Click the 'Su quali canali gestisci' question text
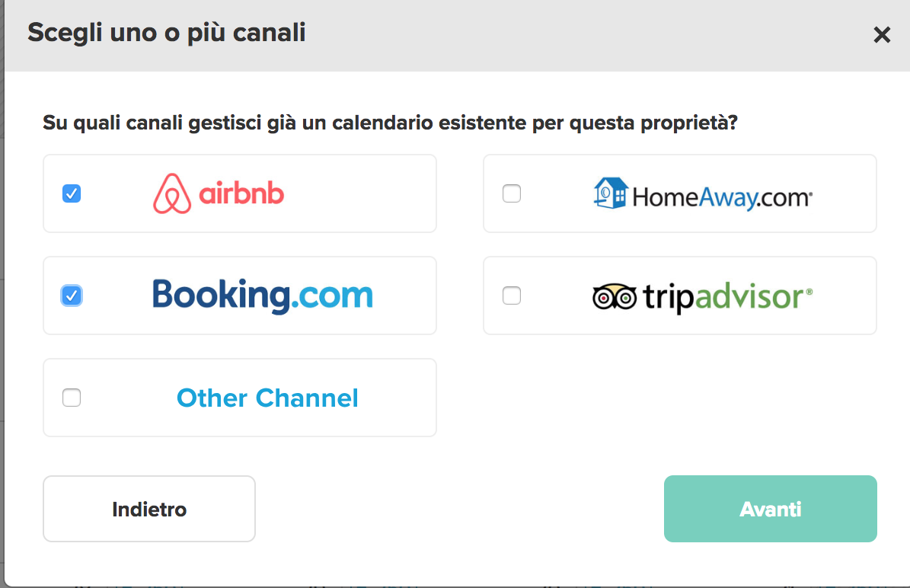910x588 pixels. [x=390, y=123]
